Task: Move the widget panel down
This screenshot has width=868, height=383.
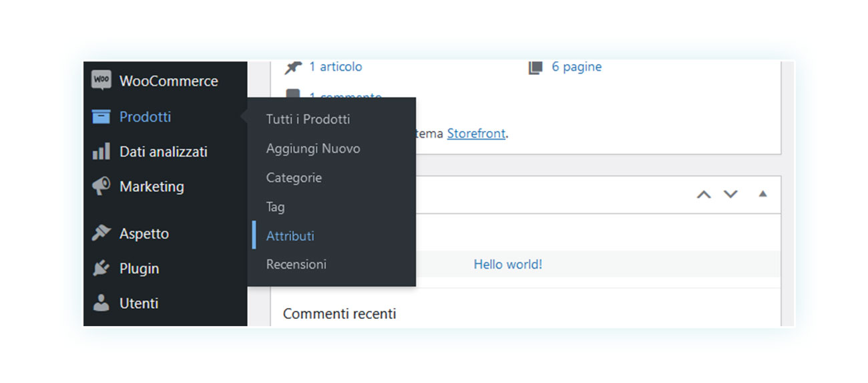Action: pos(730,195)
